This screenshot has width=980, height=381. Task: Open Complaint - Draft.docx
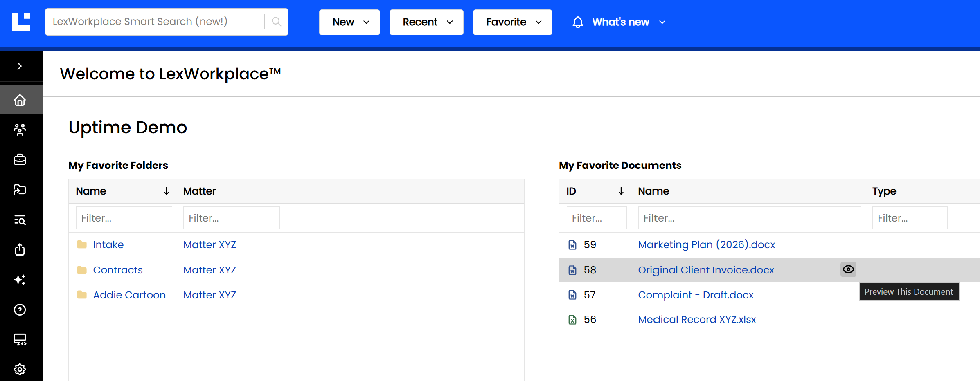point(696,295)
